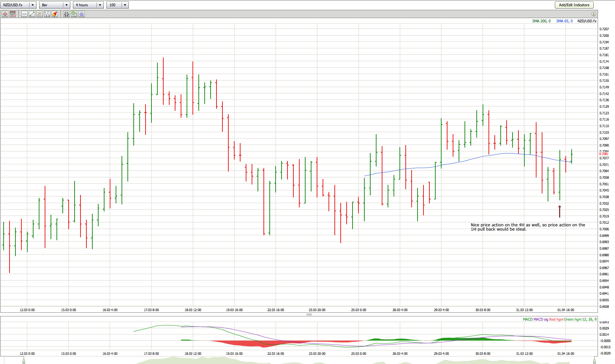Select the trend line drawing tool
Image resolution: width=615 pixels, height=364 pixels.
pyautogui.click(x=32, y=14)
